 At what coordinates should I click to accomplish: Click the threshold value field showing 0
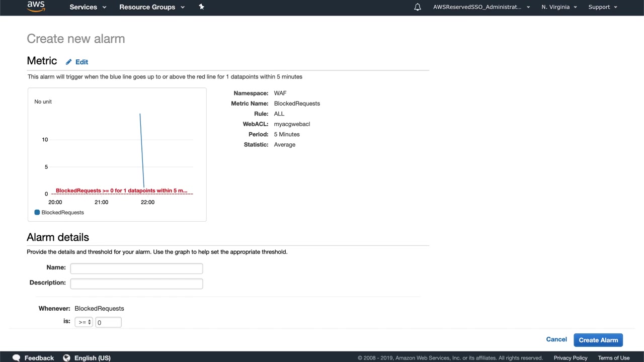(x=108, y=322)
